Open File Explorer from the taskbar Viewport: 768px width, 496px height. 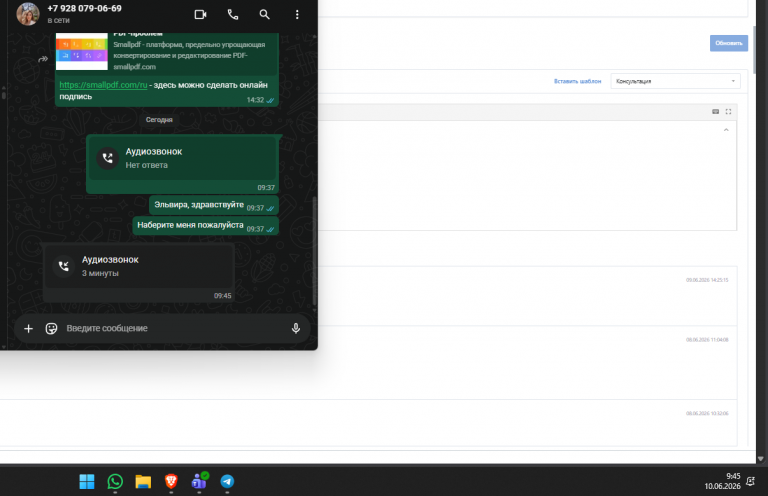(143, 482)
